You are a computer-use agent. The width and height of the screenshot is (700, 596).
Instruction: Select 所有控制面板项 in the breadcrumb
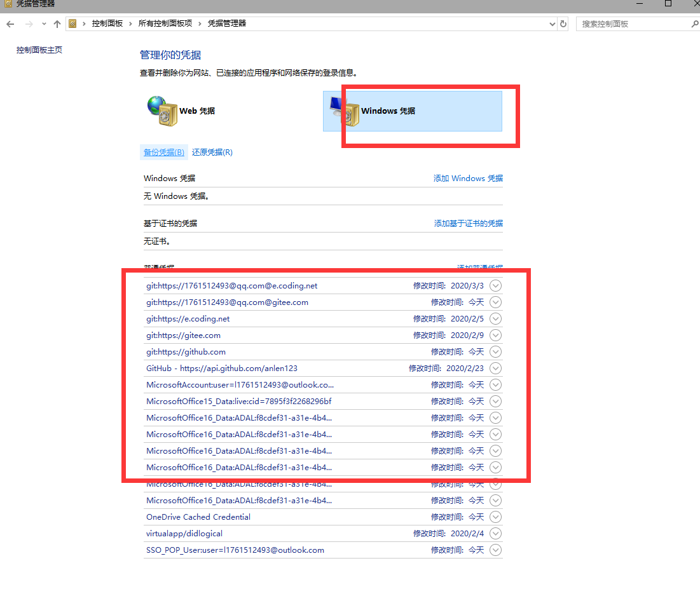click(x=165, y=24)
